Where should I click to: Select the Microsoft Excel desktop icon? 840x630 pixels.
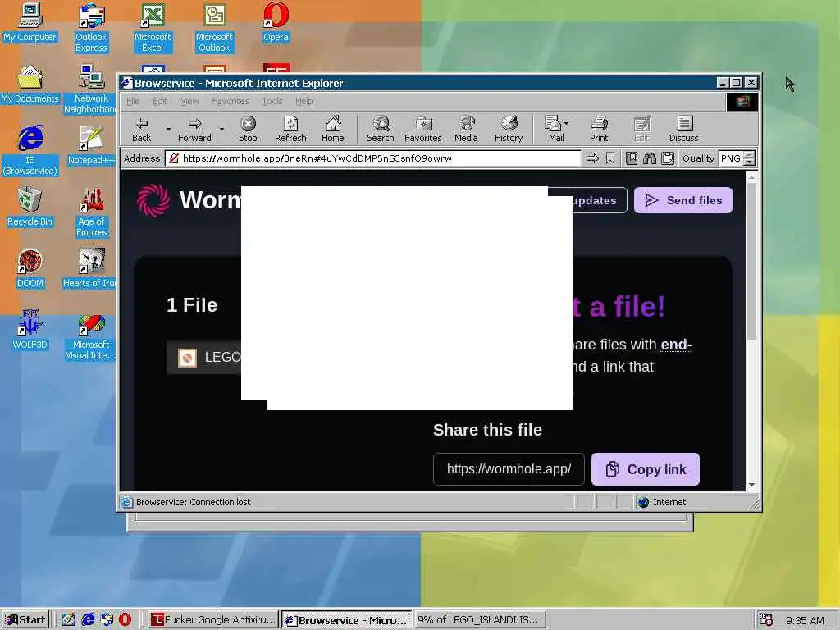coord(153,28)
